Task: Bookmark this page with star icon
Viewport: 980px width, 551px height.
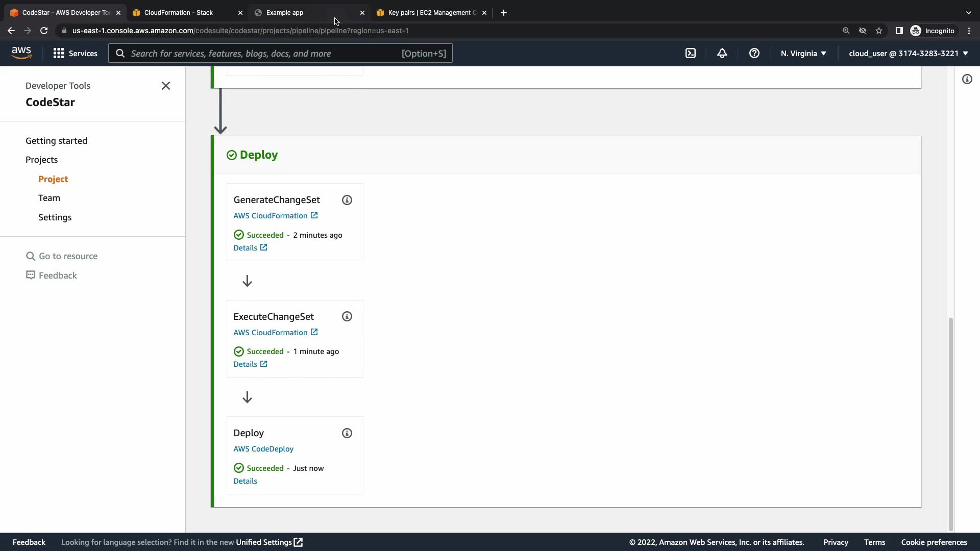Action: coord(879,31)
